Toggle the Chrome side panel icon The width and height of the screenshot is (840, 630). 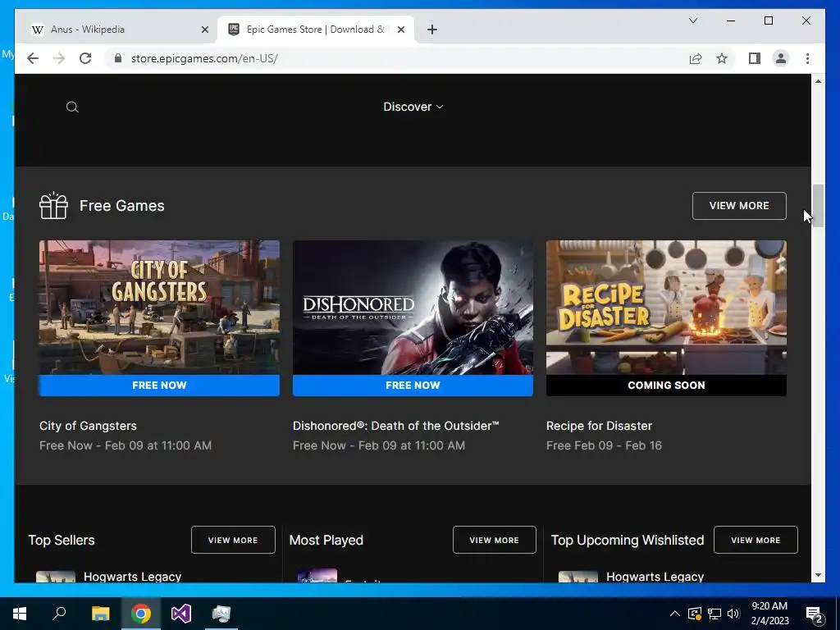point(755,58)
